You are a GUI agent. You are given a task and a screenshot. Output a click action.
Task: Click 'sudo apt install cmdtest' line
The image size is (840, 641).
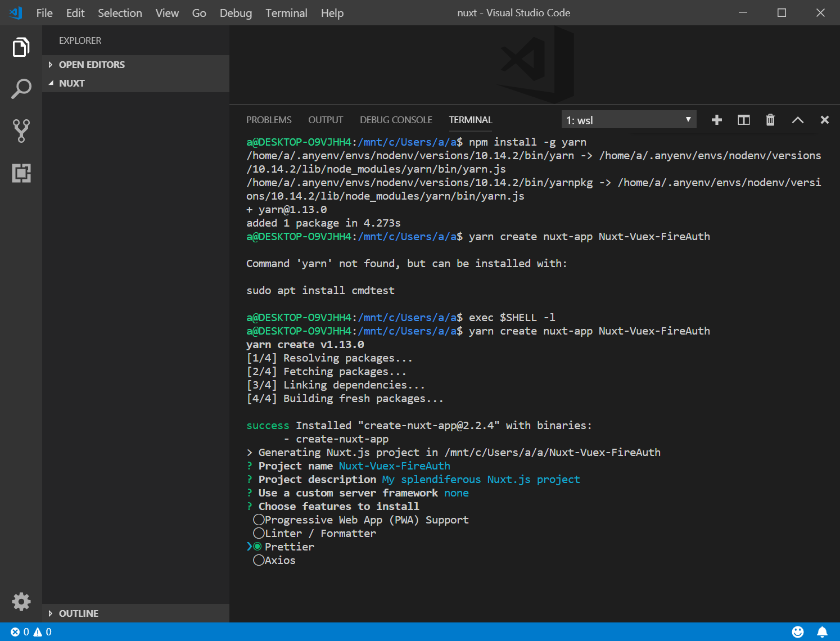(320, 290)
